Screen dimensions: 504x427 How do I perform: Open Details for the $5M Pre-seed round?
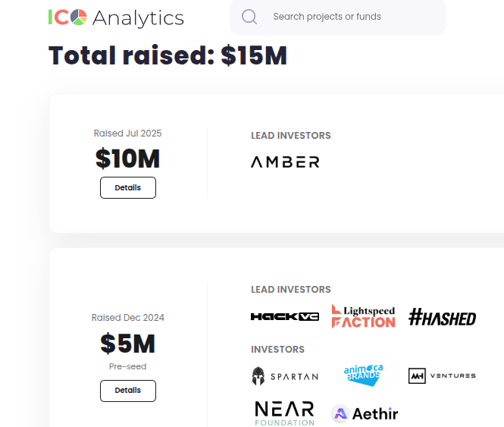[128, 391]
